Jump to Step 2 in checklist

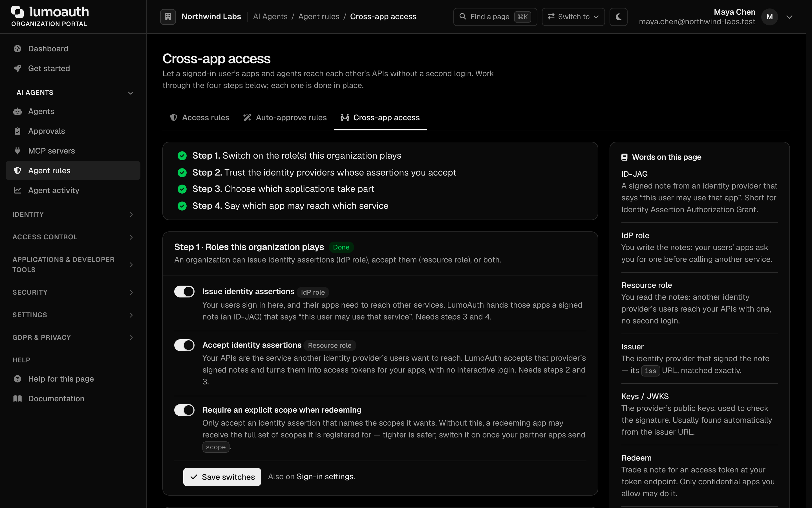[324, 173]
